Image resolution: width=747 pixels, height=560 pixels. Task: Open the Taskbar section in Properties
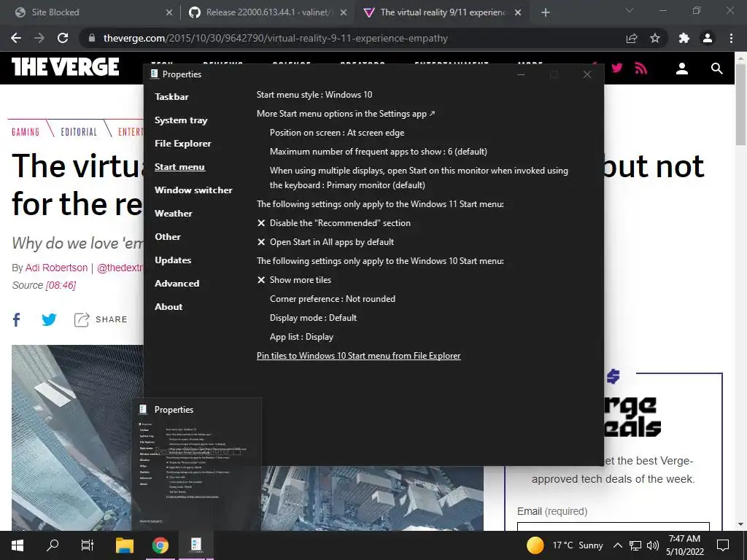pos(171,97)
